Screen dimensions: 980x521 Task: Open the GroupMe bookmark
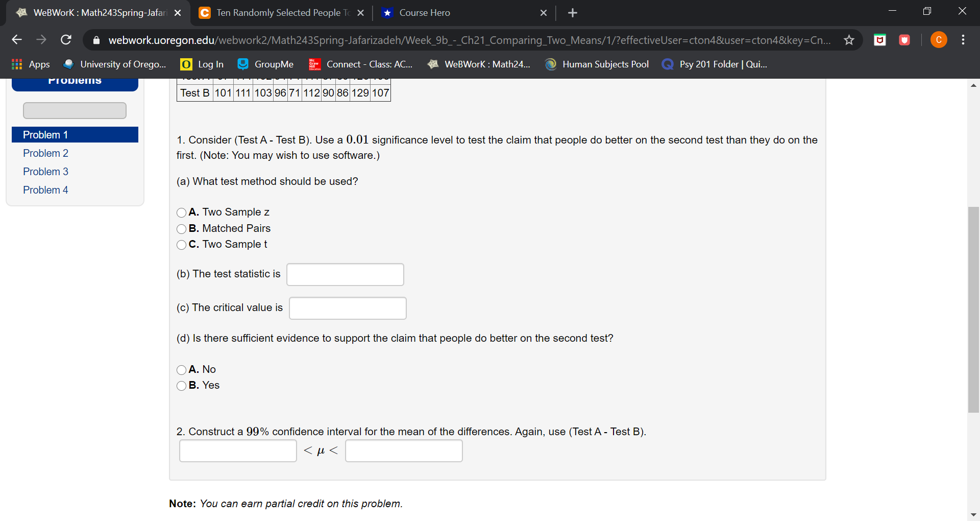click(265, 64)
